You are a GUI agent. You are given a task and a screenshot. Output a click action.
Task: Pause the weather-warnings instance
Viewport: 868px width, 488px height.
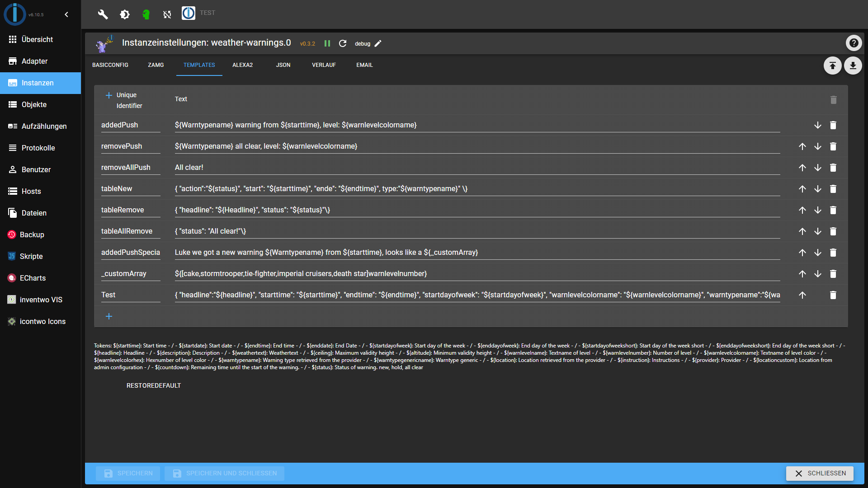pyautogui.click(x=327, y=43)
